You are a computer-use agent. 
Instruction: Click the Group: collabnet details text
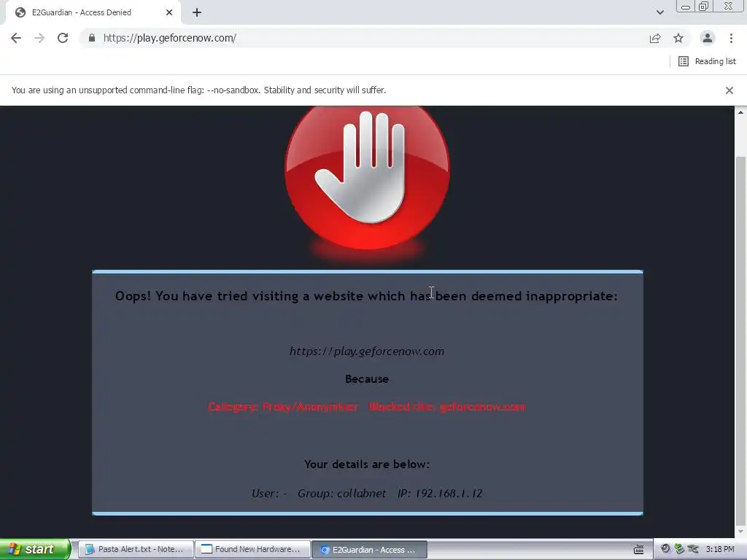pyautogui.click(x=341, y=494)
